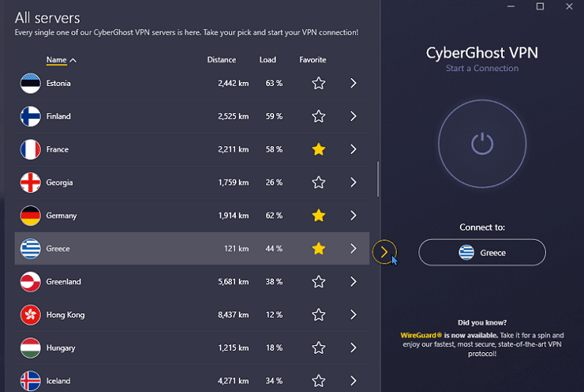Image resolution: width=584 pixels, height=392 pixels.
Task: Click the Greece flag in the server list
Action: point(30,248)
